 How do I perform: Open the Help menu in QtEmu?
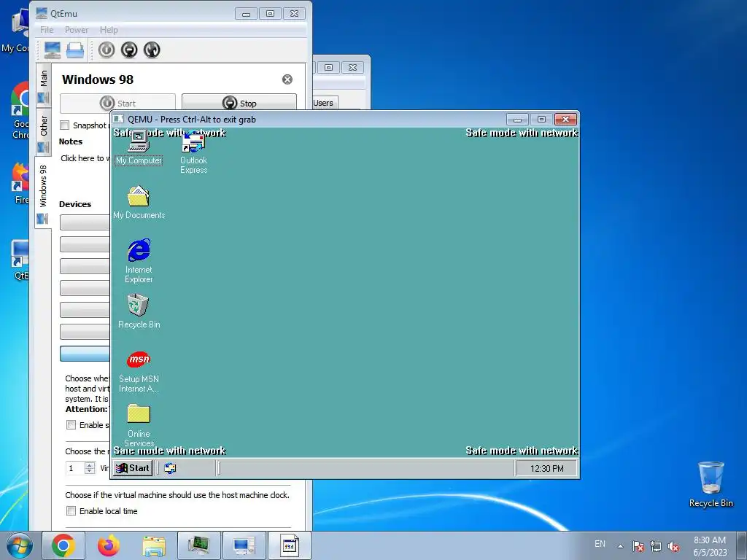tap(109, 29)
